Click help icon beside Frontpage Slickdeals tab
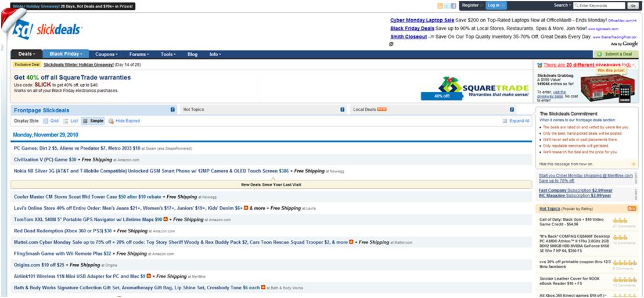Screen dimensions: 644x298 173,110
